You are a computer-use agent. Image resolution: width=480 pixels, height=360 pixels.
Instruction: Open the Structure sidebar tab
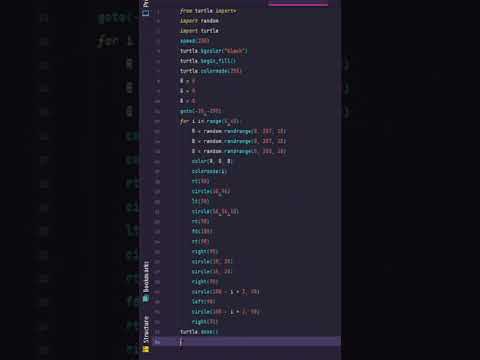tap(146, 329)
